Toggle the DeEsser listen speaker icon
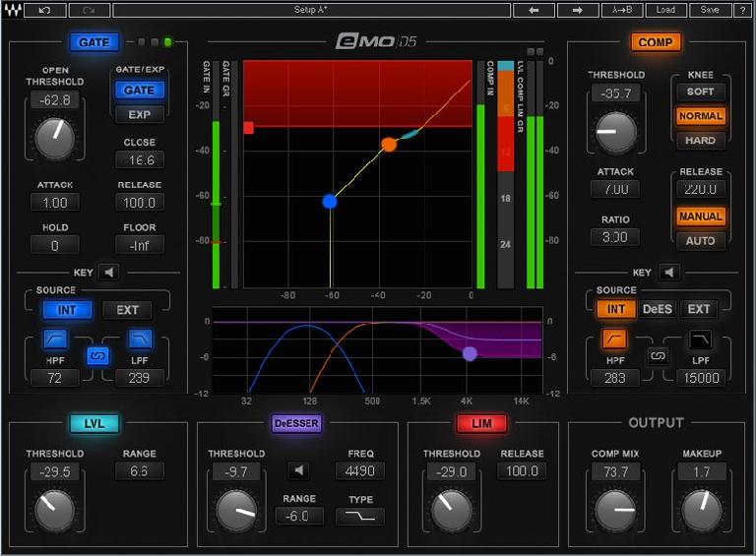Image resolution: width=756 pixels, height=556 pixels. click(299, 470)
